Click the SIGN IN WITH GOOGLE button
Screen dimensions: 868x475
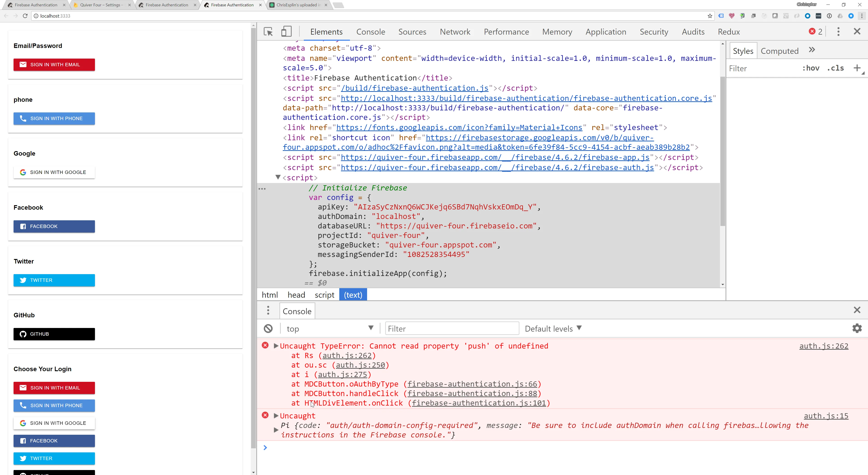coord(54,172)
